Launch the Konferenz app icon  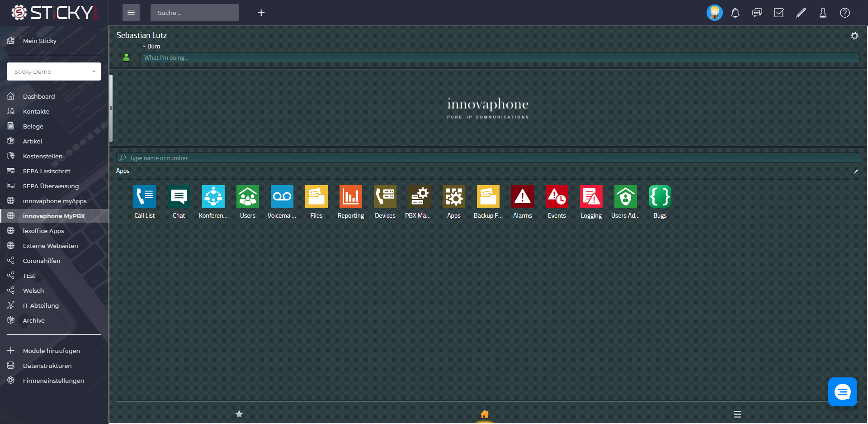pos(213,196)
